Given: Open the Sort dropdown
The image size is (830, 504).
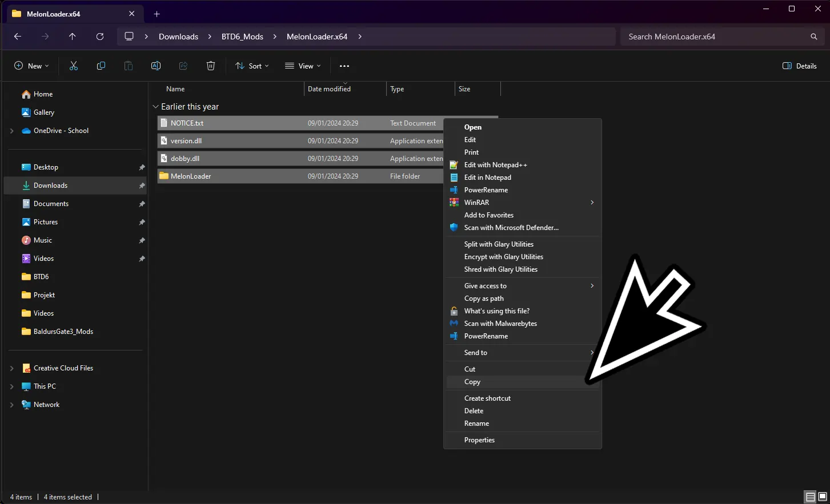Looking at the screenshot, I should point(251,66).
